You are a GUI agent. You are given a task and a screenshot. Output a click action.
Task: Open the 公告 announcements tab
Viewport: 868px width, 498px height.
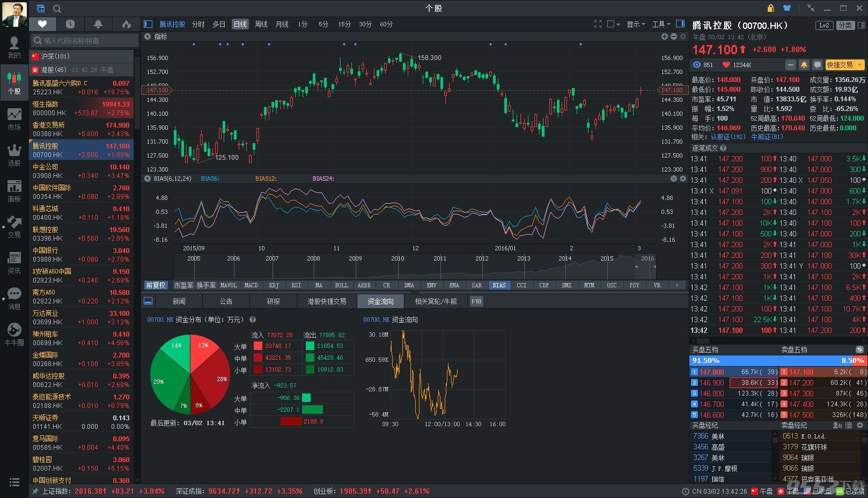226,301
